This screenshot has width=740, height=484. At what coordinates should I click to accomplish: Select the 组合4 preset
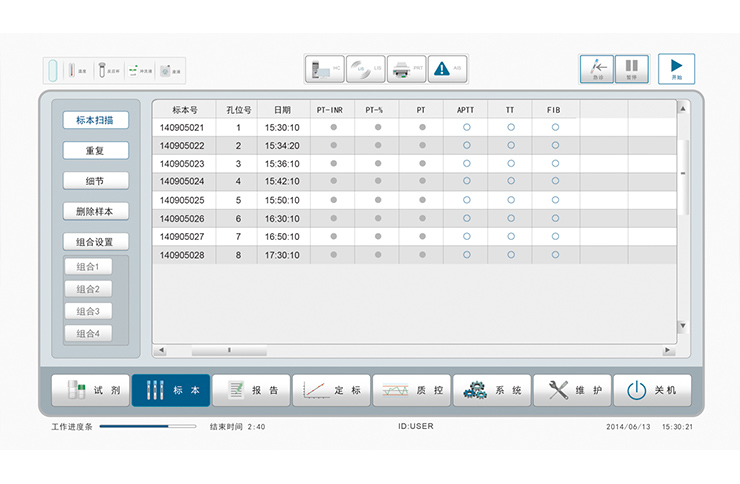click(88, 333)
